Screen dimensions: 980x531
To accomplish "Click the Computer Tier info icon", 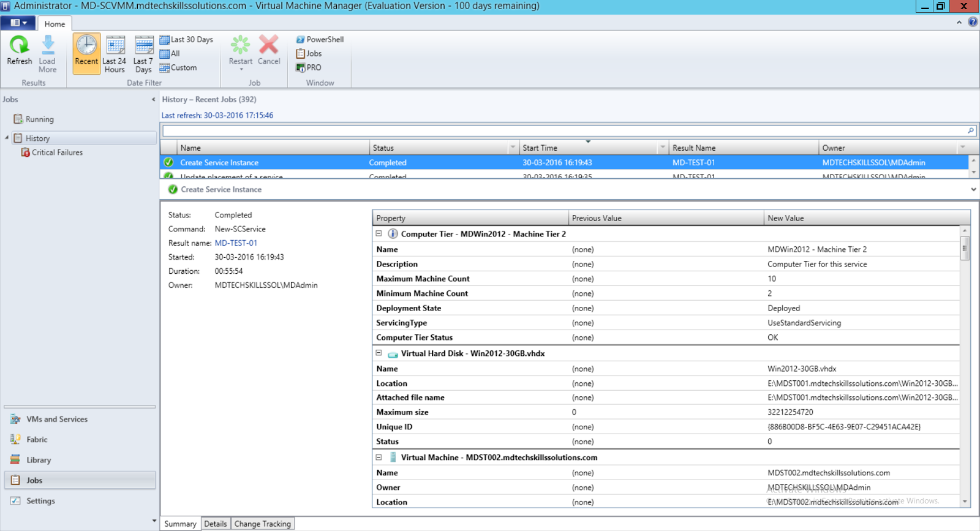I will [393, 234].
